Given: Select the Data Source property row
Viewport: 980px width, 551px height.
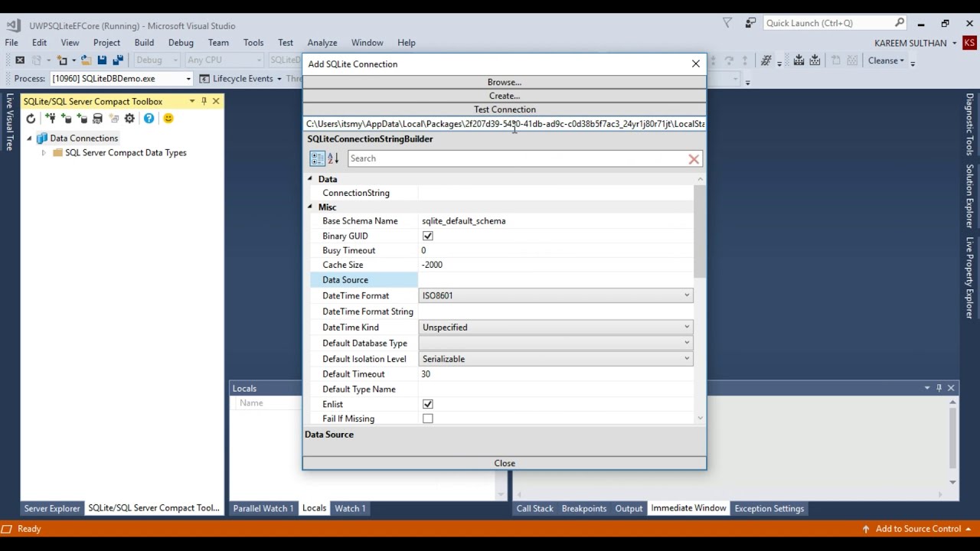Looking at the screenshot, I should (x=501, y=280).
